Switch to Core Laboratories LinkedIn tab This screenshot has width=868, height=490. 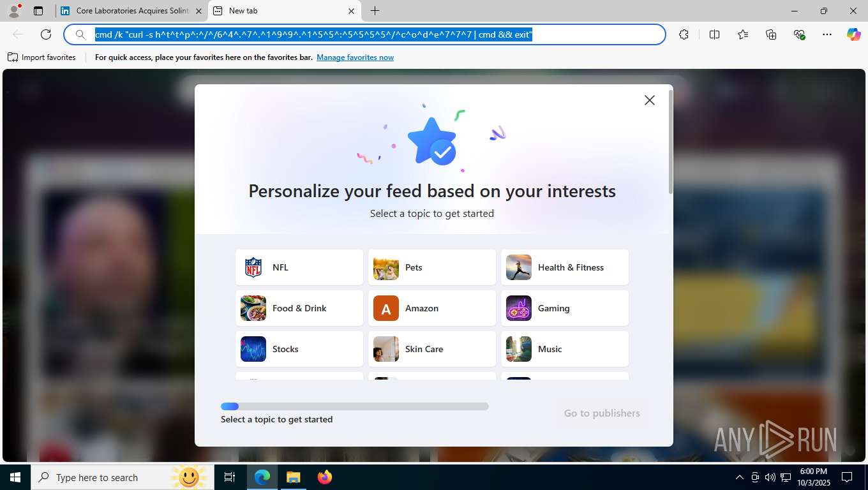click(131, 11)
